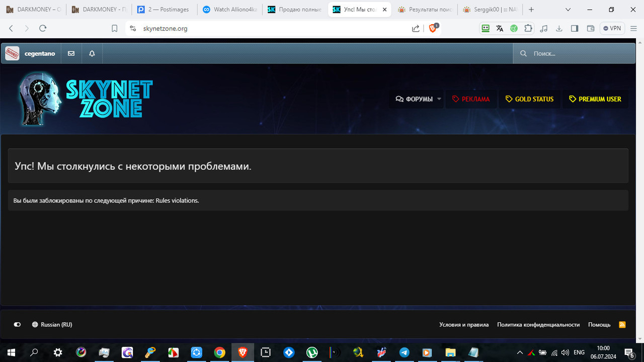Open the РЕКЛАМА navigation link
The image size is (644, 362).
(x=471, y=99)
